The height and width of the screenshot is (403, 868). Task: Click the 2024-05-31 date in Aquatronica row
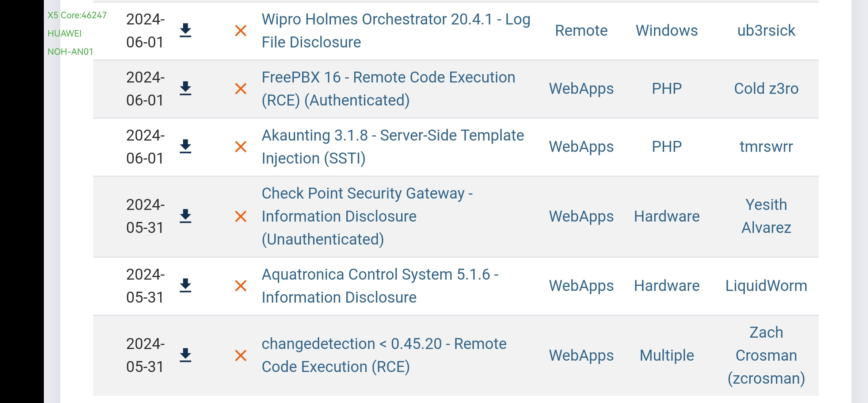pyautogui.click(x=145, y=286)
